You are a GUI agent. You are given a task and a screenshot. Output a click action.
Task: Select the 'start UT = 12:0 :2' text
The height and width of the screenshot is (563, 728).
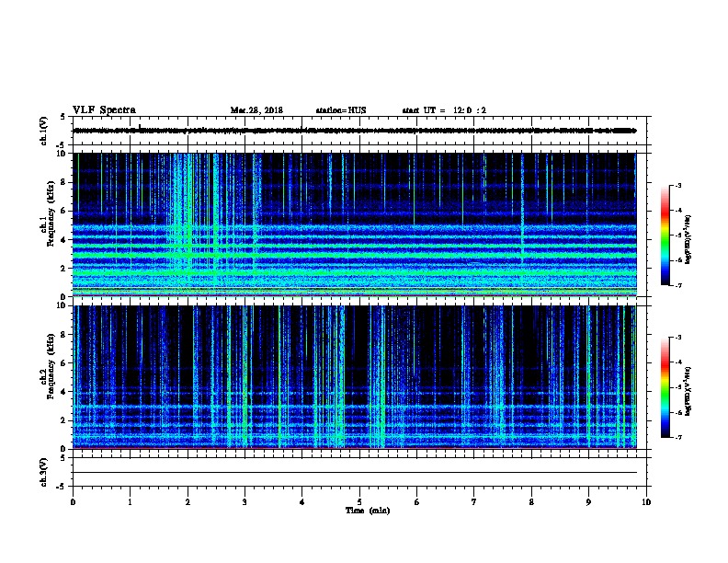[444, 110]
